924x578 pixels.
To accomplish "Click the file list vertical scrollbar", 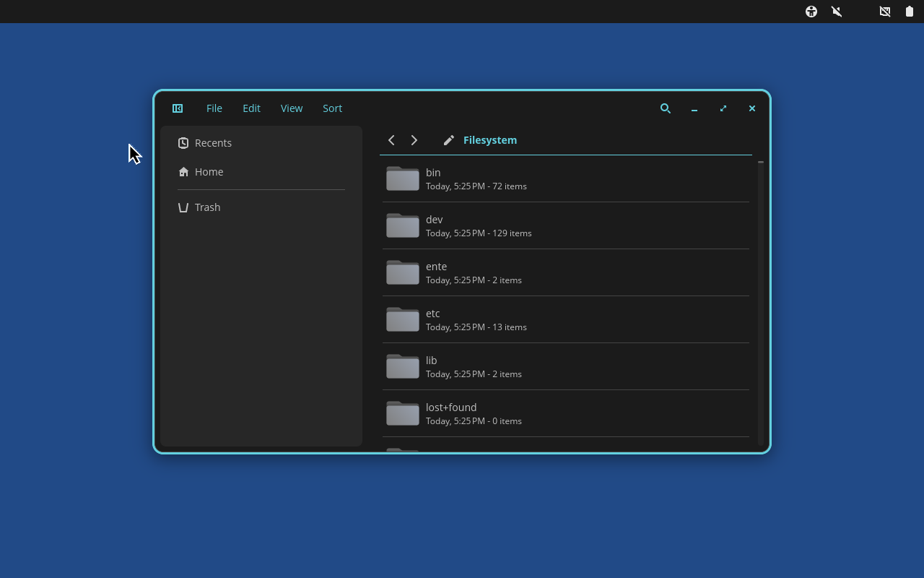I will [761, 303].
